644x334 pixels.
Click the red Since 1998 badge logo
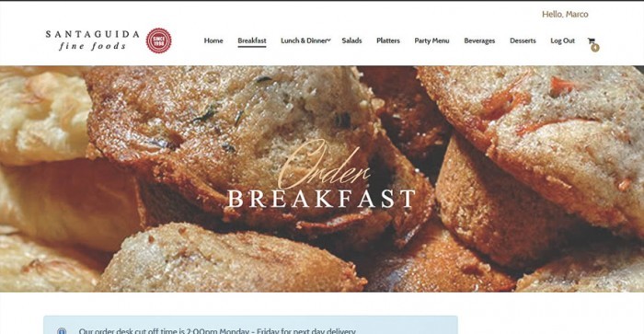[159, 40]
